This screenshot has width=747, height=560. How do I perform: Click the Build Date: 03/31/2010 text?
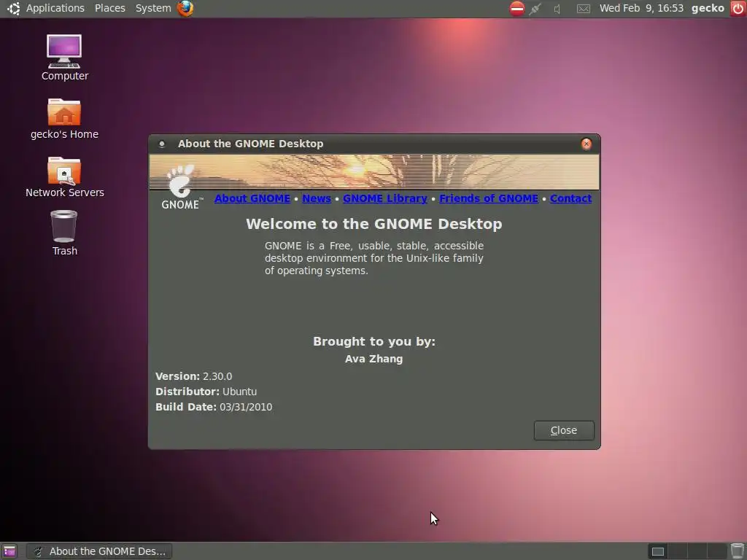pos(214,407)
